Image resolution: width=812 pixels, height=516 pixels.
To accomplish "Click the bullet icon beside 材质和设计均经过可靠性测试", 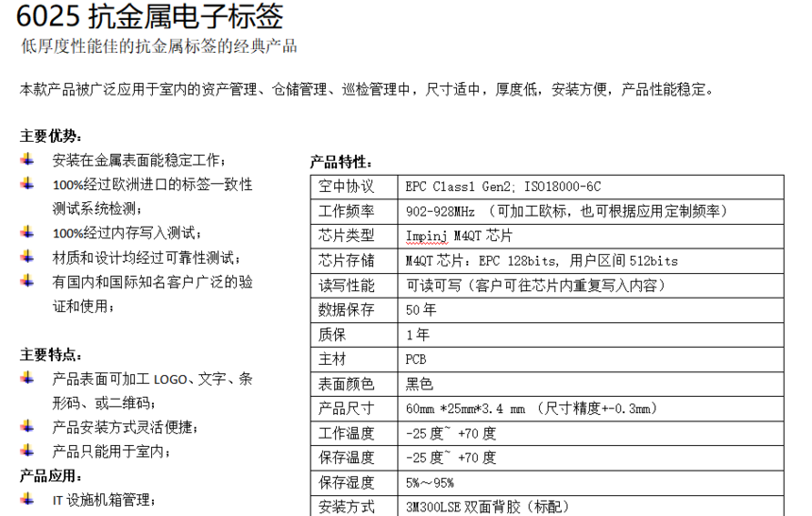I will tap(27, 256).
